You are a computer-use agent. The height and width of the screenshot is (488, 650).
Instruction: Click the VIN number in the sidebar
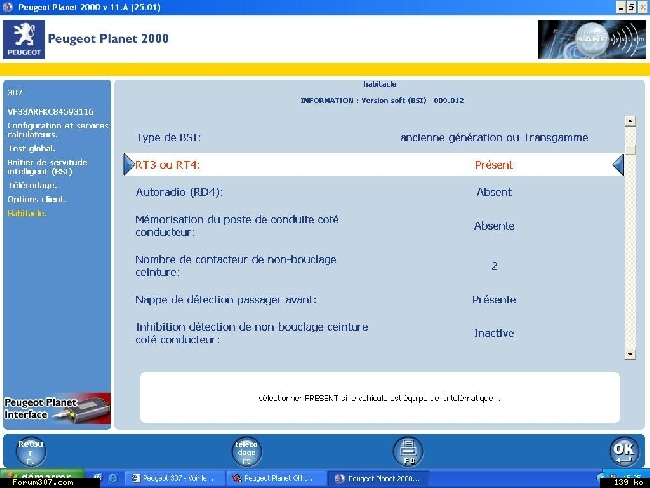[x=50, y=112]
